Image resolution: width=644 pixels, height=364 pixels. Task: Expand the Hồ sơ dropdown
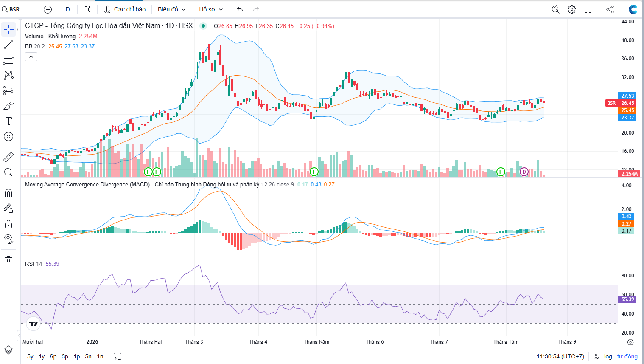211,9
